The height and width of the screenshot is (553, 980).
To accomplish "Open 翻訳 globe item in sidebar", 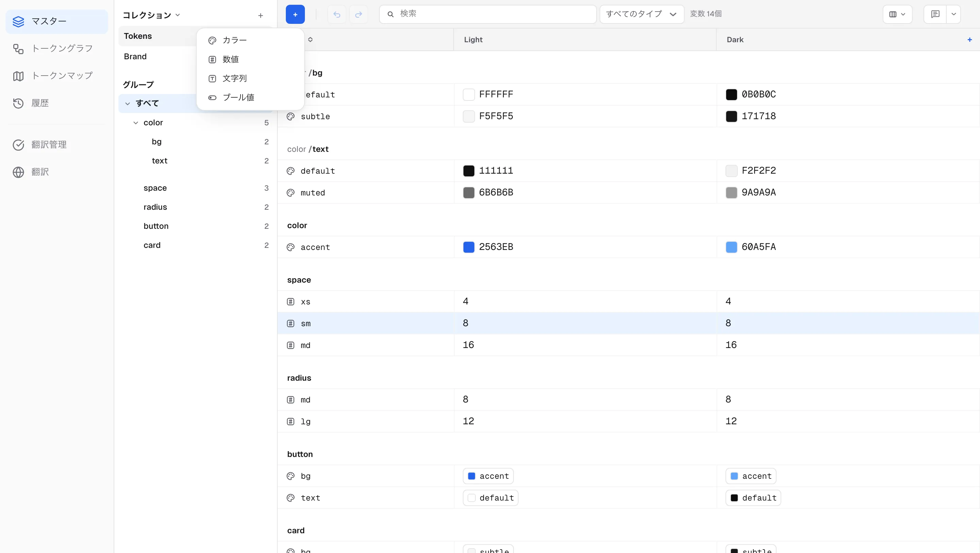I will [57, 172].
